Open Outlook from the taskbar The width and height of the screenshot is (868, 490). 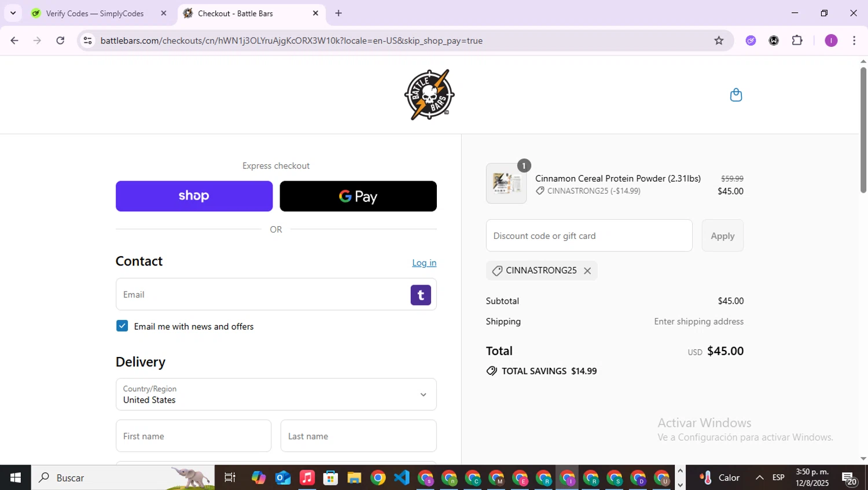[x=283, y=478]
